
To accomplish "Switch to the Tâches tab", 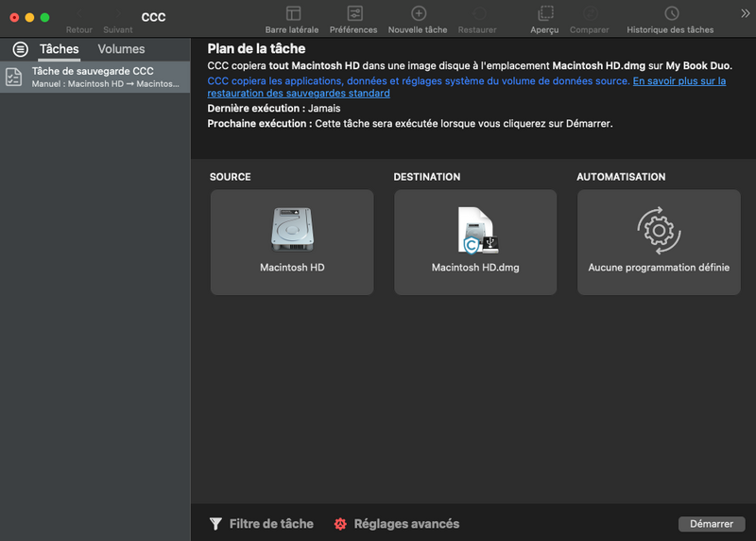I will tap(59, 49).
